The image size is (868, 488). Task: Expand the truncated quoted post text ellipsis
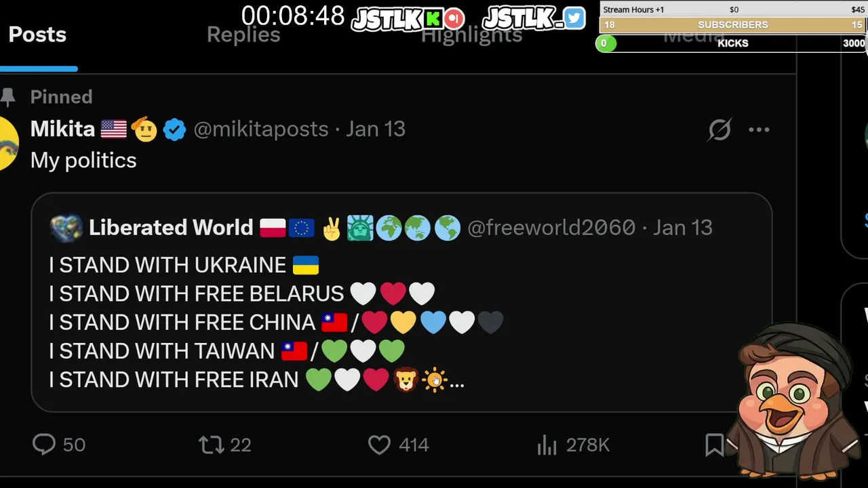pos(457,382)
